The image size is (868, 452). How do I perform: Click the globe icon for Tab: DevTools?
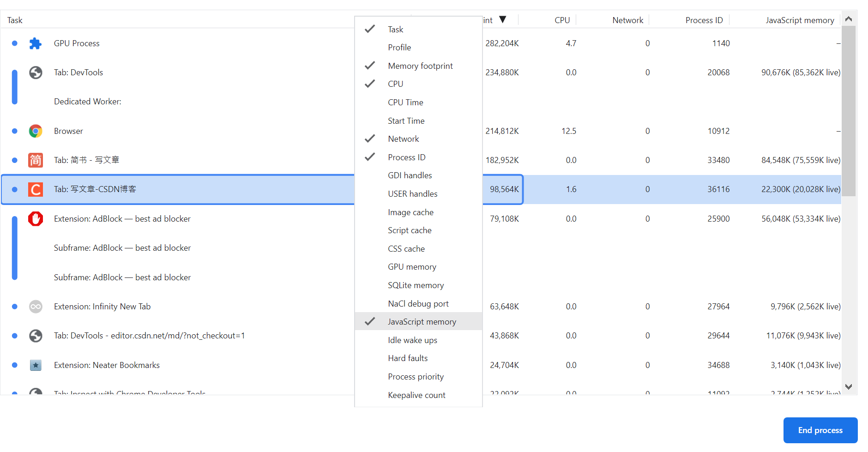[36, 72]
